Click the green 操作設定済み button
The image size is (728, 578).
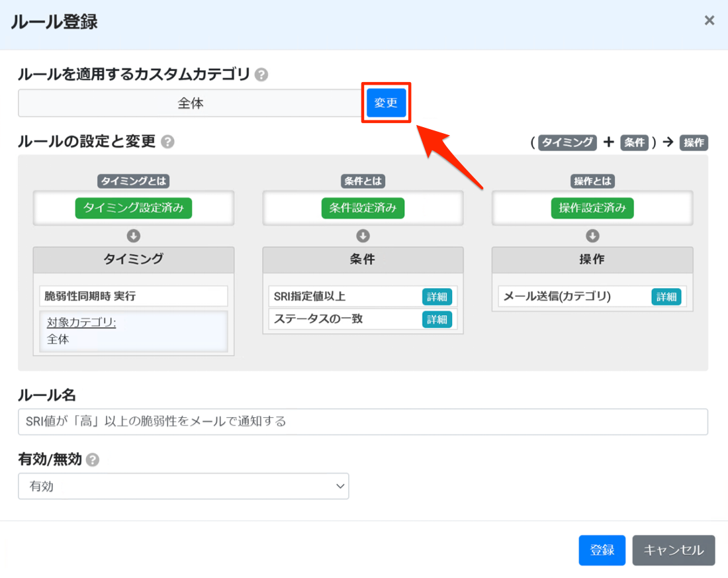592,208
